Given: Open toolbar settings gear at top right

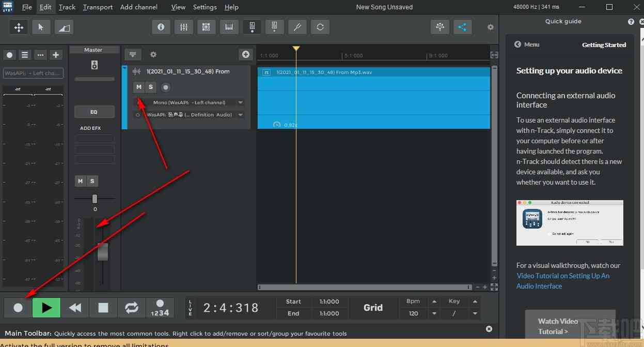Looking at the screenshot, I should coord(491,27).
